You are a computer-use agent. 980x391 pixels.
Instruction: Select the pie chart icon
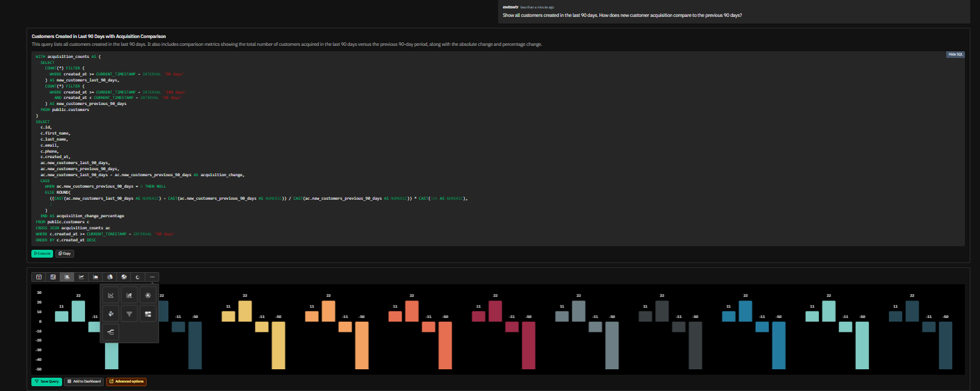pyautogui.click(x=110, y=277)
